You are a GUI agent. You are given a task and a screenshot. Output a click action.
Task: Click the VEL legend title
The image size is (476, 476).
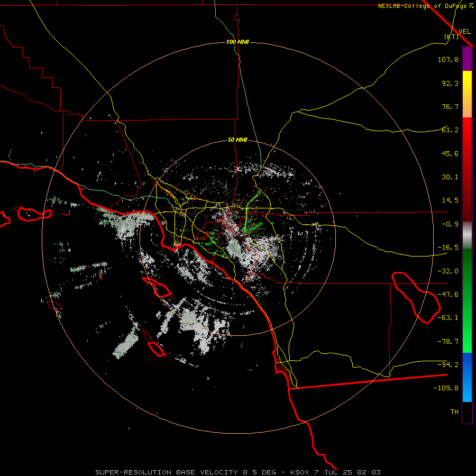click(x=464, y=32)
